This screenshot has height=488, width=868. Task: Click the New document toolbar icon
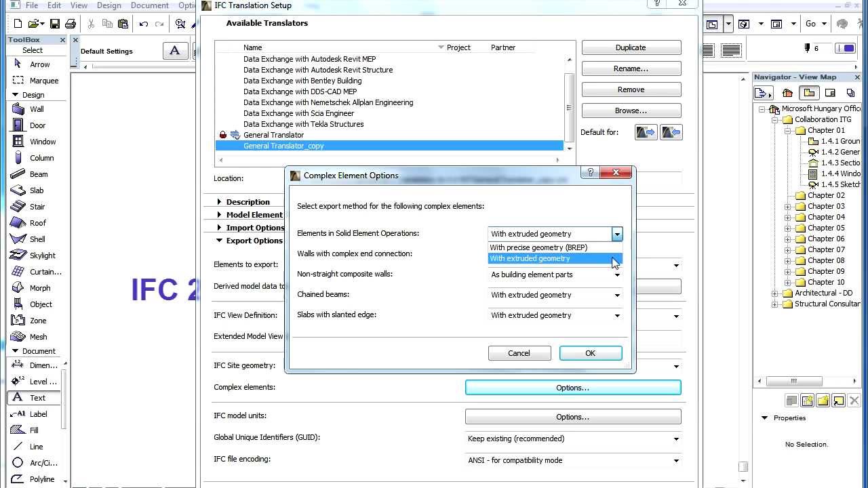pos(18,24)
